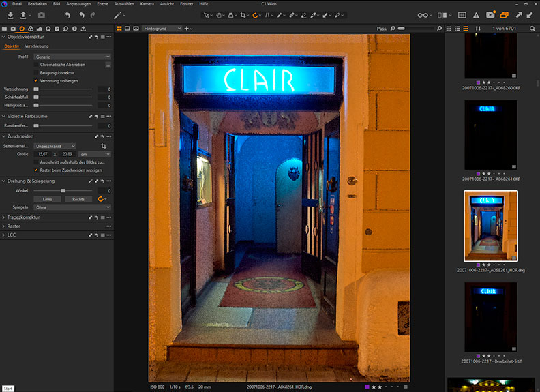540x392 pixels.
Task: Click the Auto Adjust magic wand
Action: (x=117, y=15)
